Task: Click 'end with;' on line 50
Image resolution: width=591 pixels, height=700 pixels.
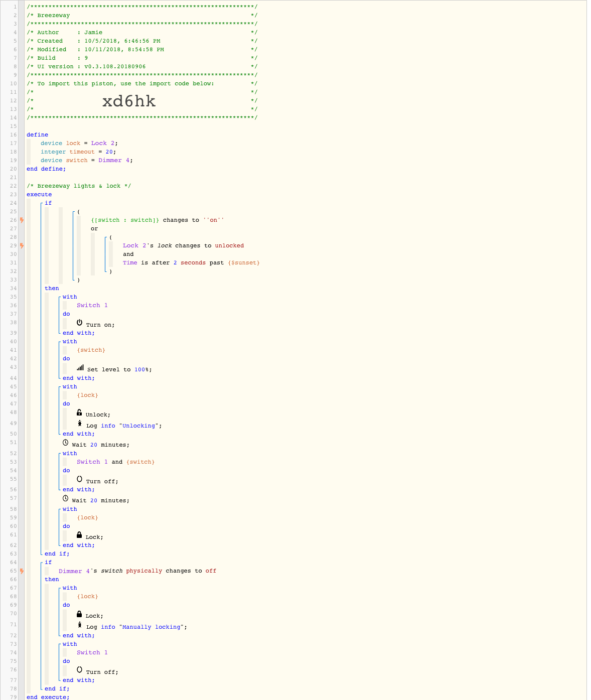Action: (79, 434)
